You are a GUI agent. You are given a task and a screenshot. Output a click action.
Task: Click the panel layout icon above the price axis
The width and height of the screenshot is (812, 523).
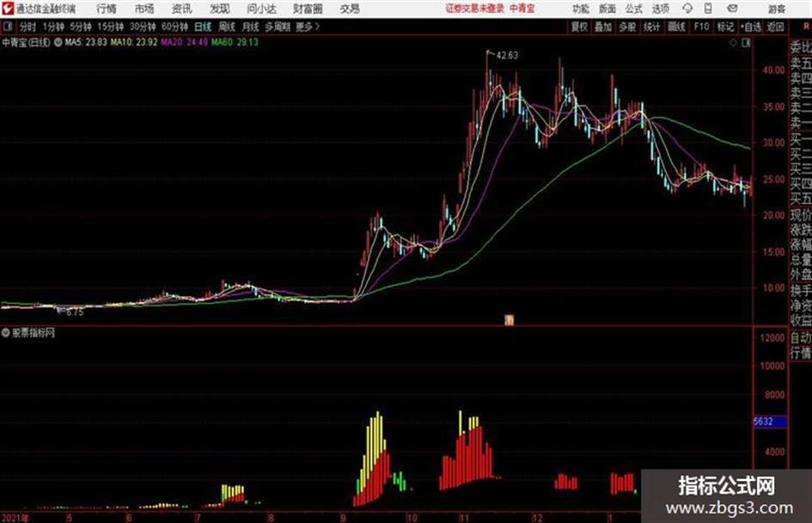(746, 44)
